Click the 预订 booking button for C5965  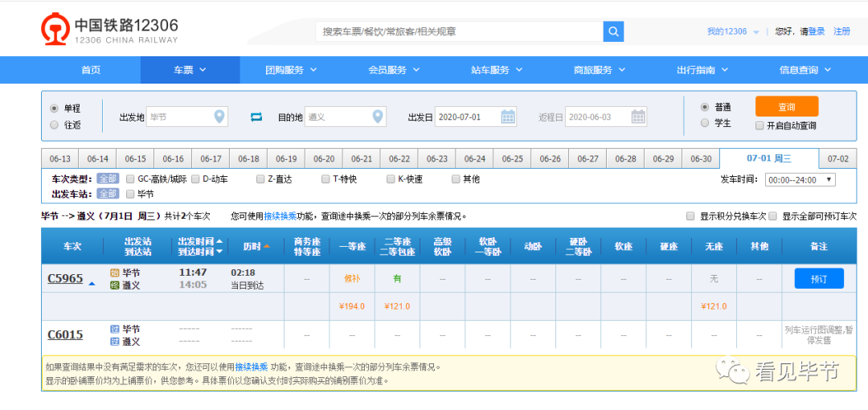tap(819, 279)
